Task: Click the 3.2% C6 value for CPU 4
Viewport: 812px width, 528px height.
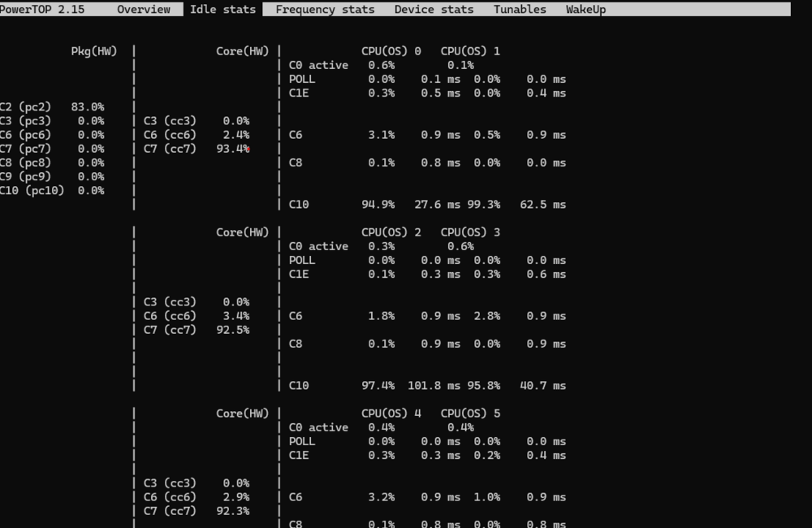Action: pos(381,497)
